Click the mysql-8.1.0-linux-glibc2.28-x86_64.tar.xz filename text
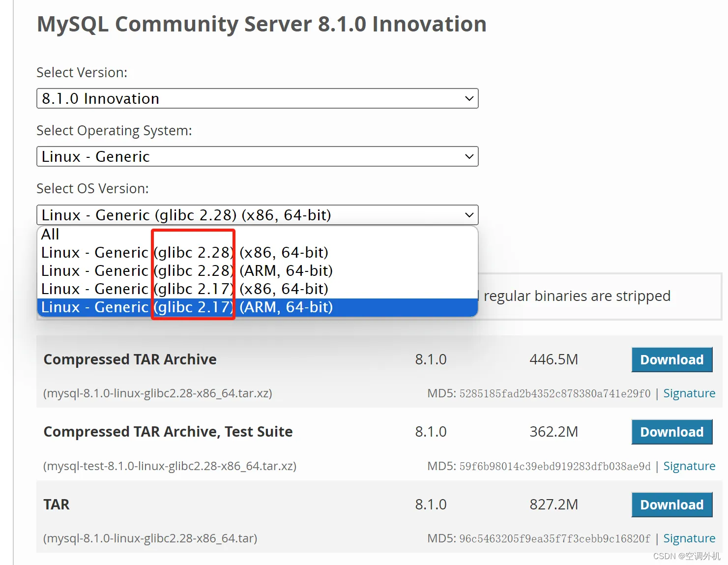728x565 pixels. pyautogui.click(x=158, y=393)
